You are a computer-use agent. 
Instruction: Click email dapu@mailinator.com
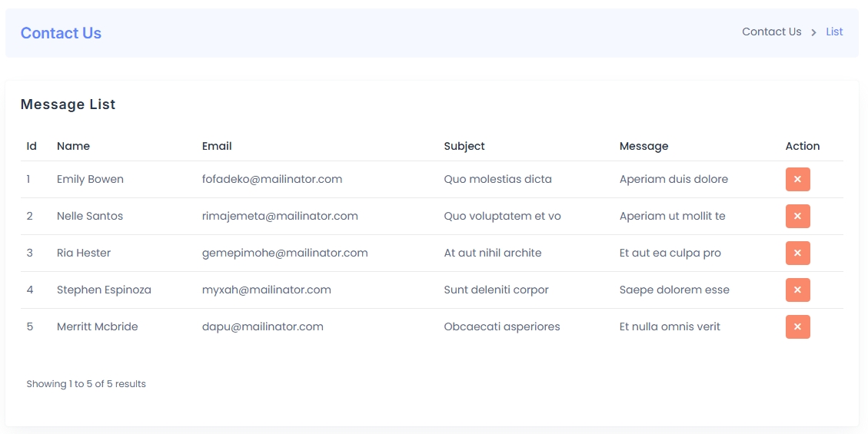[262, 326]
